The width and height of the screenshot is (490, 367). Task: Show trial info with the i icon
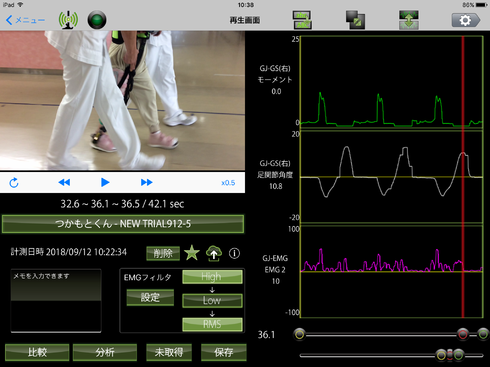(234, 254)
